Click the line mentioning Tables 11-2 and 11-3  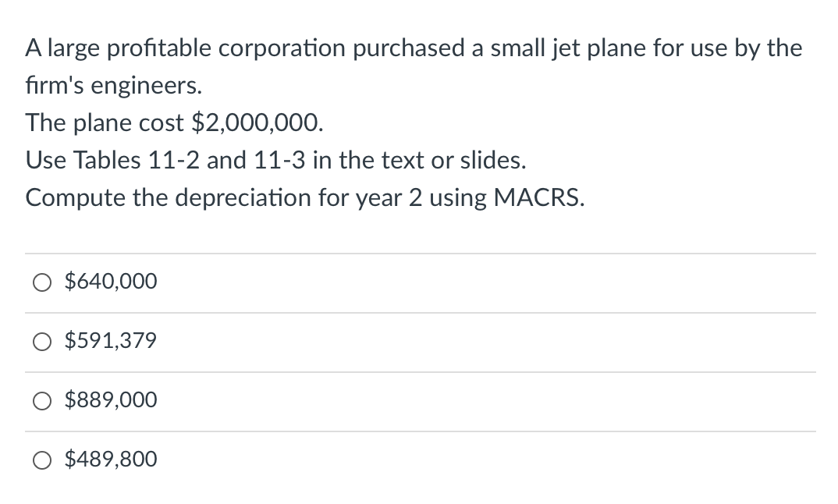tap(276, 160)
